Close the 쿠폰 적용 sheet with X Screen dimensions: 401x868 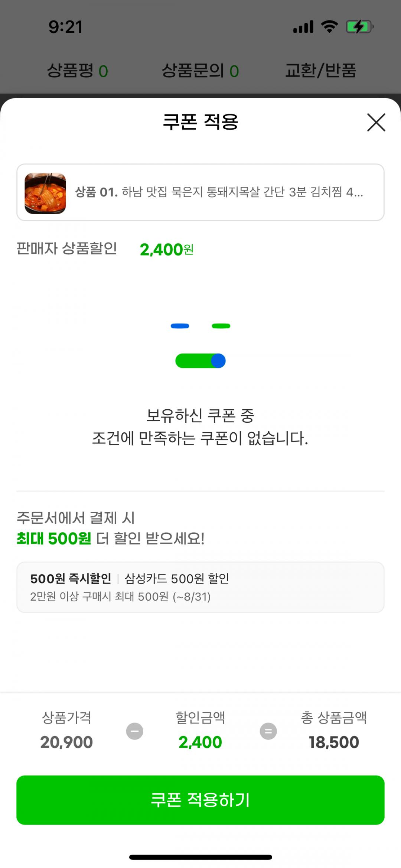click(376, 123)
